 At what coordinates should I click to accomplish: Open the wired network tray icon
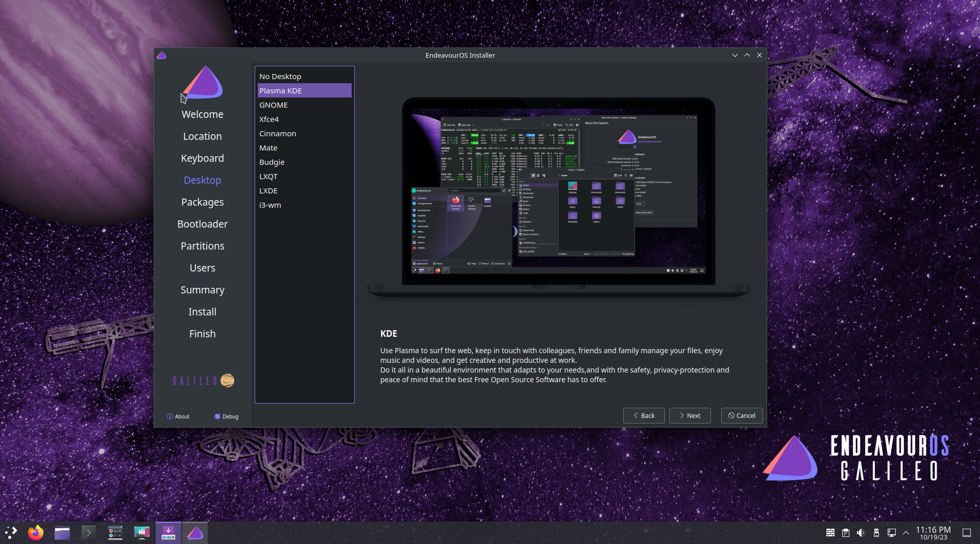892,533
